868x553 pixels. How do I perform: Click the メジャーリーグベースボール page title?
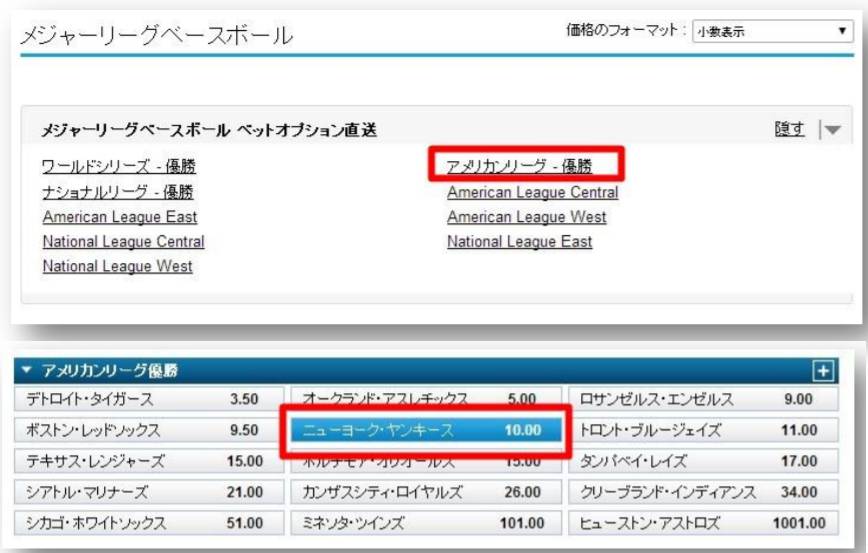point(157,35)
